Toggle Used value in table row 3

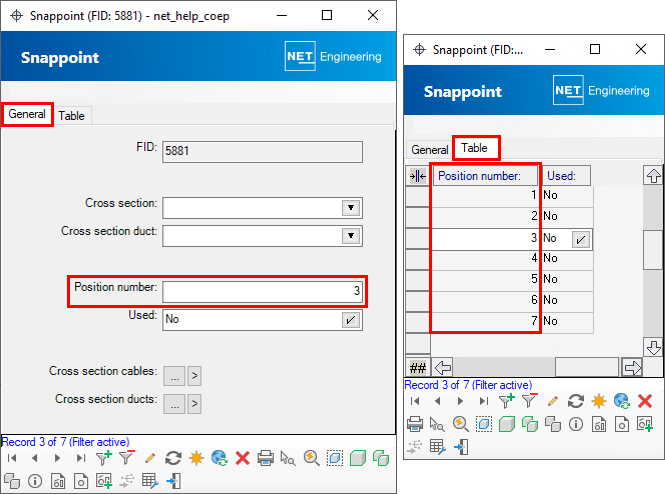(x=581, y=239)
